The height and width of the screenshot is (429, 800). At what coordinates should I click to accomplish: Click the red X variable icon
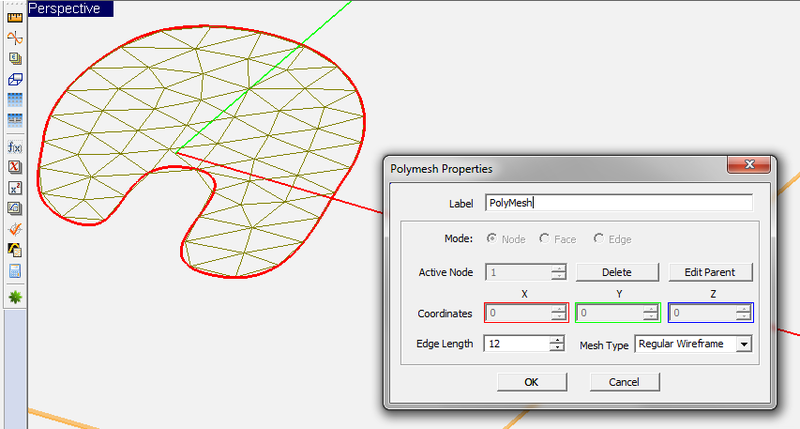point(15,167)
